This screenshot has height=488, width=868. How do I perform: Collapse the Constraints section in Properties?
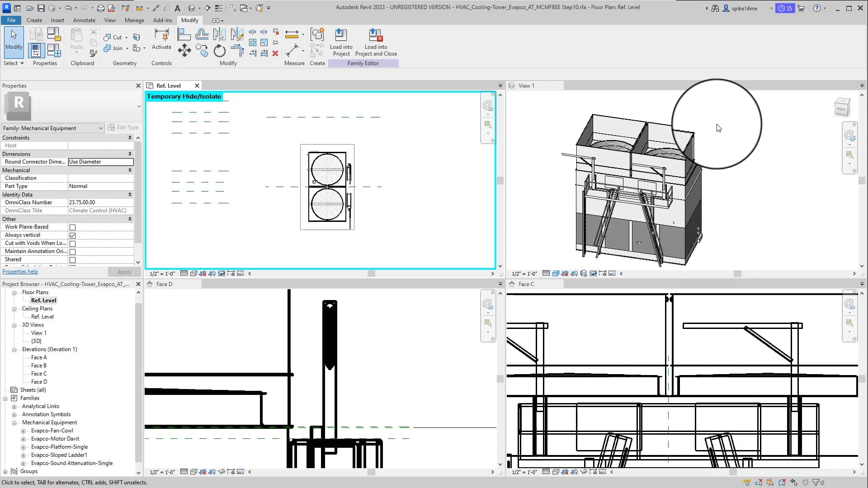click(130, 138)
